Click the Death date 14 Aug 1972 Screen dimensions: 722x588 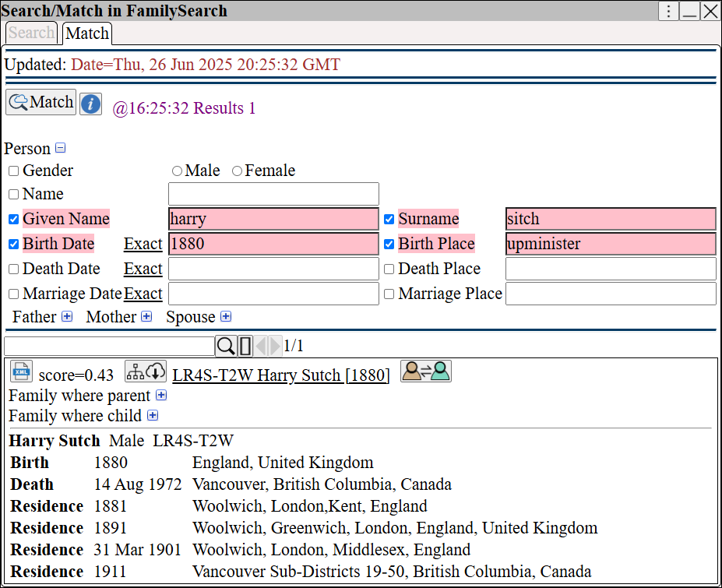[x=138, y=484]
